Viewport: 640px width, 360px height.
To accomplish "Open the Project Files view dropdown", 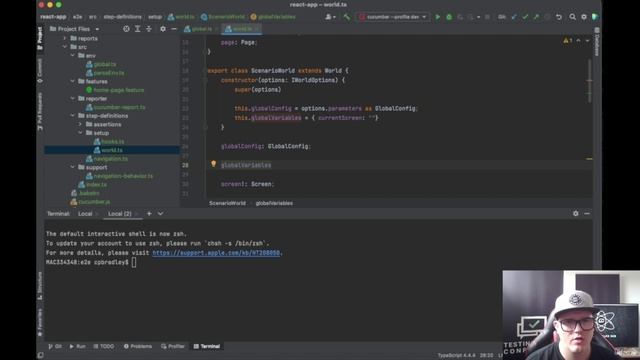I will point(74,29).
